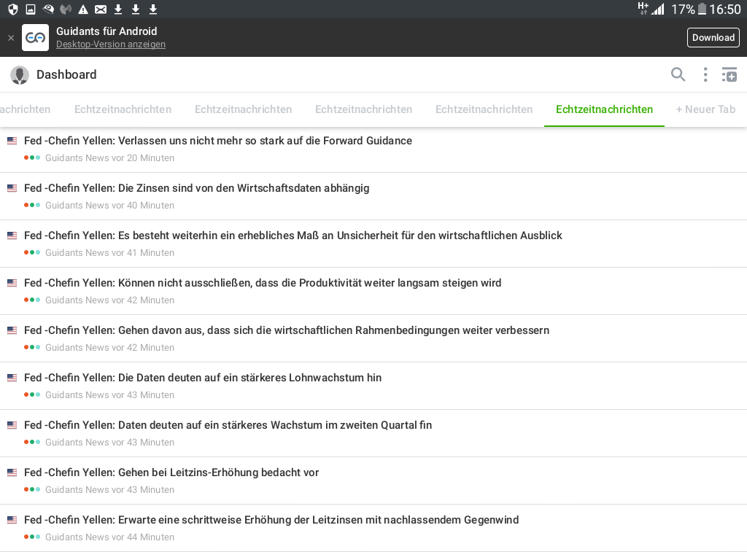This screenshot has height=560, width=747.
Task: Open headline about Produktivität rising slowly
Action: pos(263,283)
